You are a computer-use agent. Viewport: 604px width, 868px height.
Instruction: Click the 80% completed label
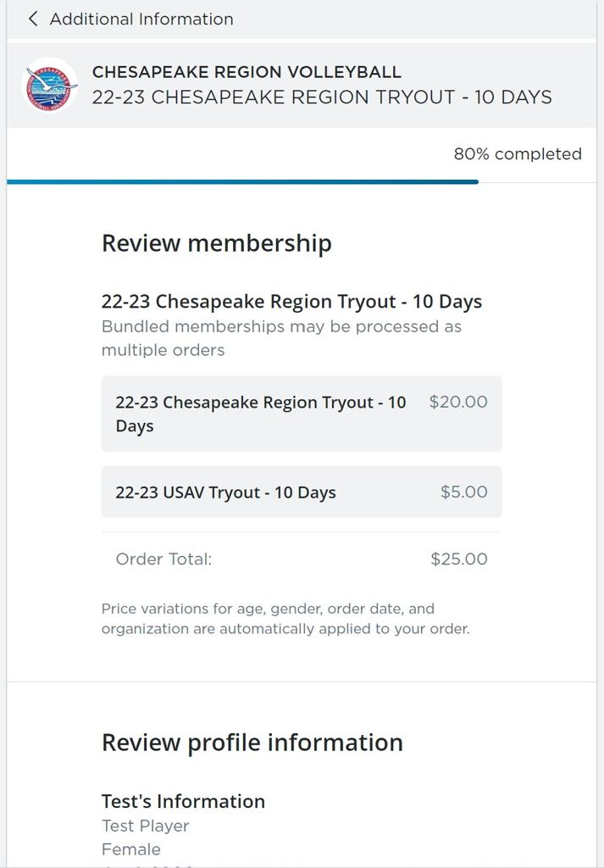point(518,154)
